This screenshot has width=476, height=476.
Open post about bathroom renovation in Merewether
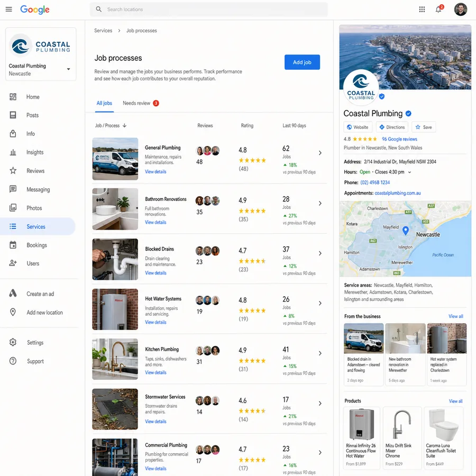click(405, 354)
